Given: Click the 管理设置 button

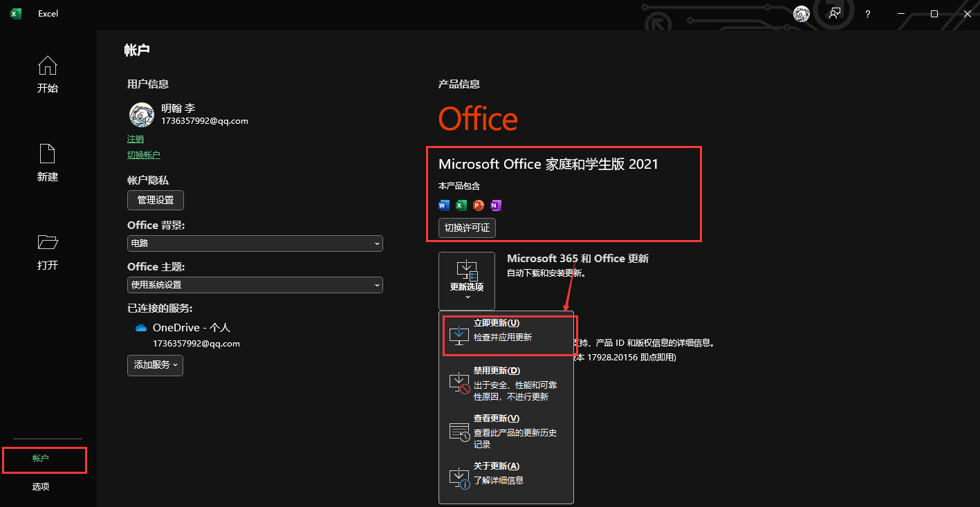Looking at the screenshot, I should click(156, 200).
